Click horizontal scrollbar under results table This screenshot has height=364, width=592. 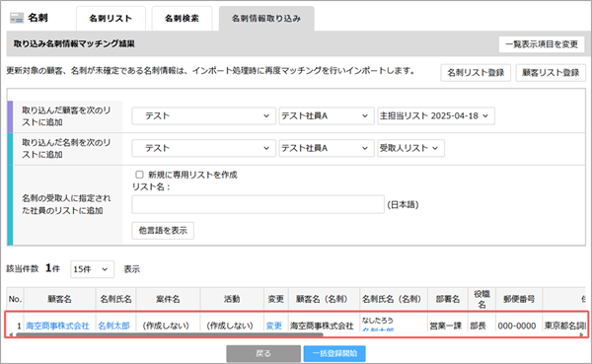tap(169, 334)
